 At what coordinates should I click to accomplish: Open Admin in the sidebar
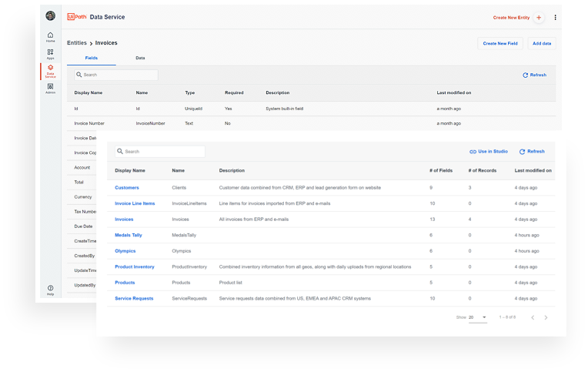point(50,89)
